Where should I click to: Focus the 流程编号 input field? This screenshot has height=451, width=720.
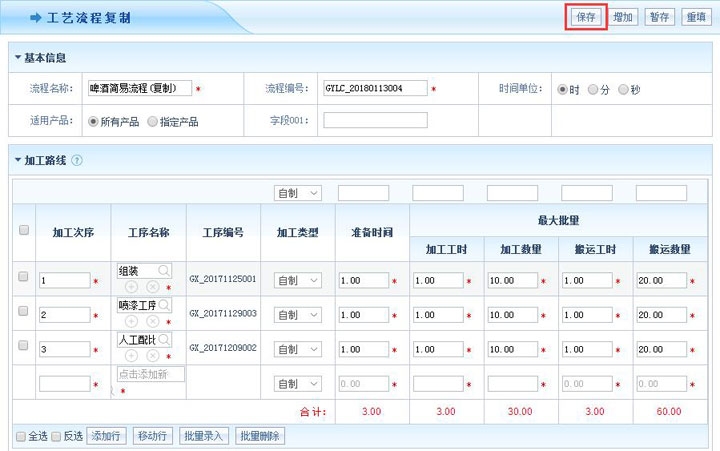pyautogui.click(x=375, y=88)
